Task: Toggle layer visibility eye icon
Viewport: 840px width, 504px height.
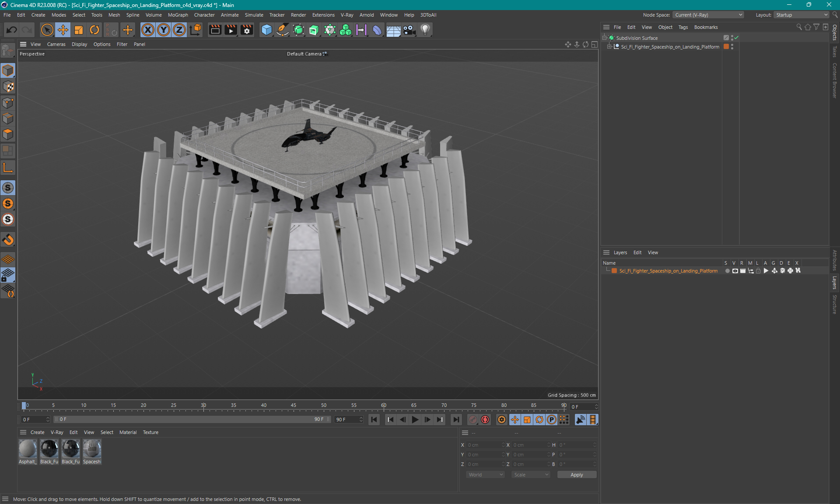Action: click(x=735, y=271)
